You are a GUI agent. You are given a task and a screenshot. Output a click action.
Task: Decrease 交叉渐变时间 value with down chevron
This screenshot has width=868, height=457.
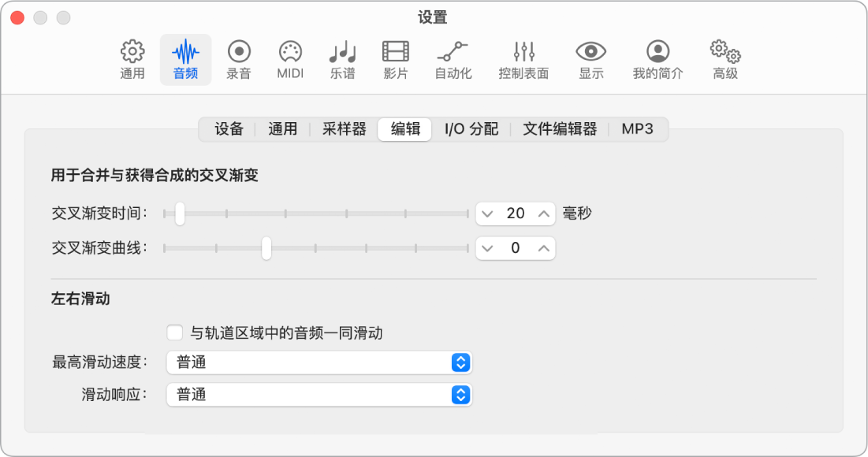[x=487, y=214]
